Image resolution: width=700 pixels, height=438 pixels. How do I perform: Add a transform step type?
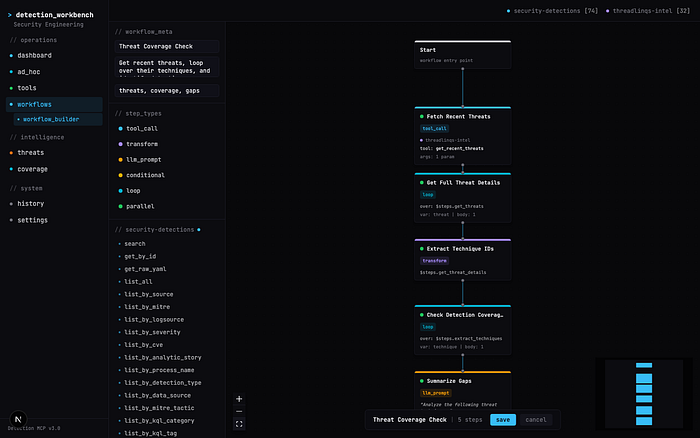pyautogui.click(x=167, y=144)
